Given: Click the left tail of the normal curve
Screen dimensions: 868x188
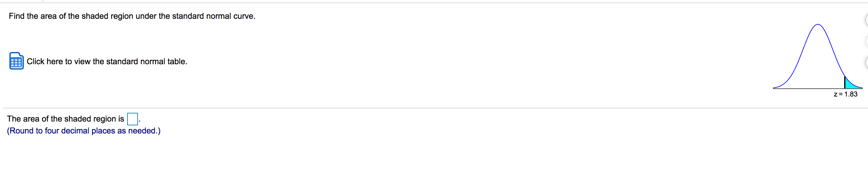Looking at the screenshot, I should coord(782,86).
